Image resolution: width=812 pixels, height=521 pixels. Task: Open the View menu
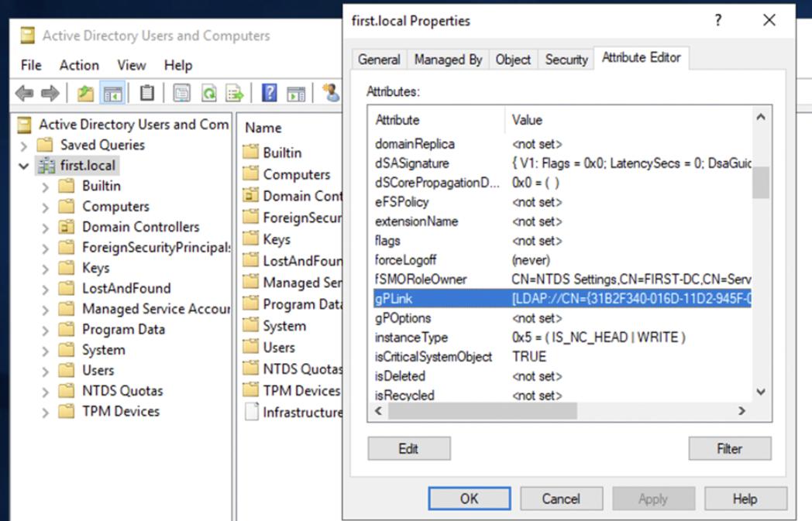point(132,65)
